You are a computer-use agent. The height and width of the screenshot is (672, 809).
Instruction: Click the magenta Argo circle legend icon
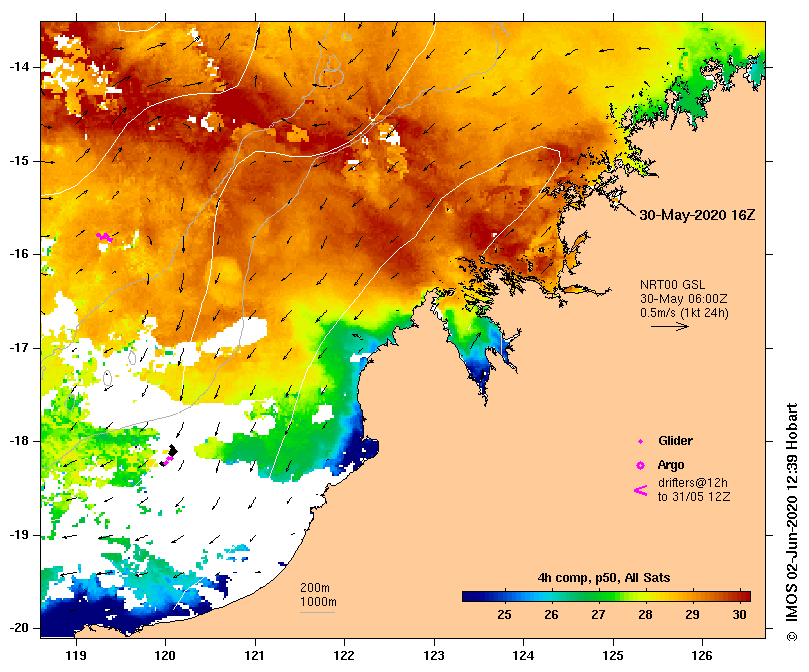pos(640,466)
